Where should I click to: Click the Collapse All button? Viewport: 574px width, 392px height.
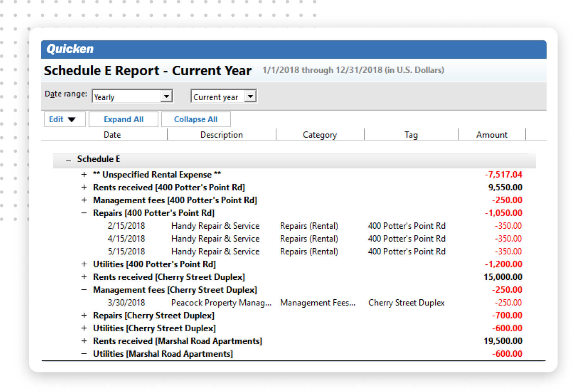point(196,119)
